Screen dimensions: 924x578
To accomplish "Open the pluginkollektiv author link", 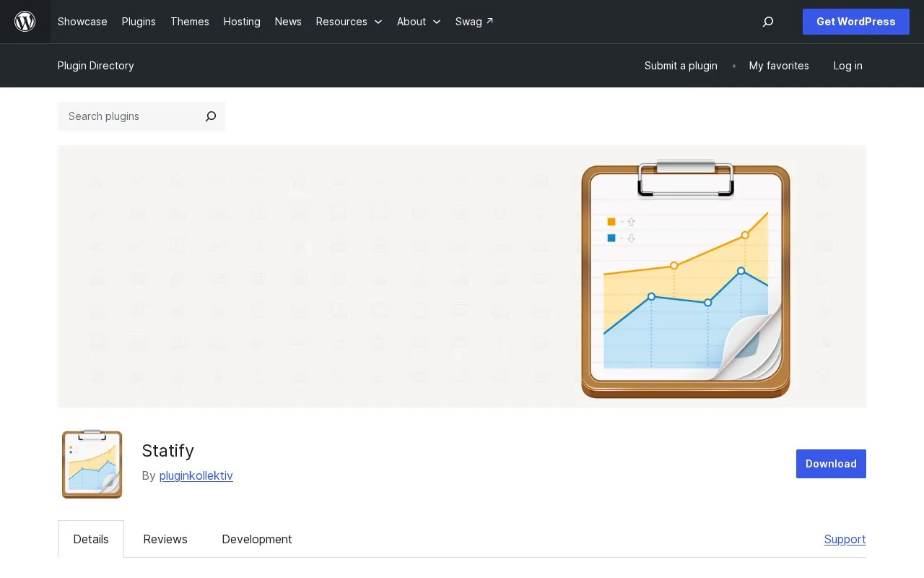I will [x=196, y=475].
